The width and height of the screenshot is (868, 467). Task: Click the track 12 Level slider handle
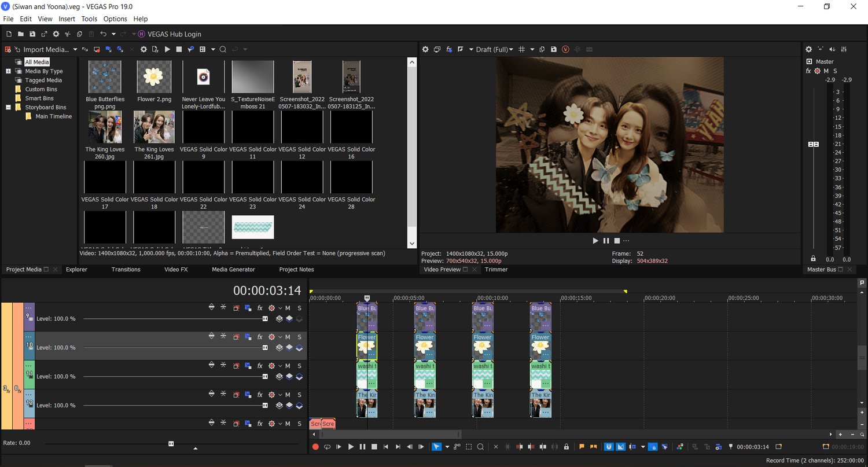(x=265, y=406)
